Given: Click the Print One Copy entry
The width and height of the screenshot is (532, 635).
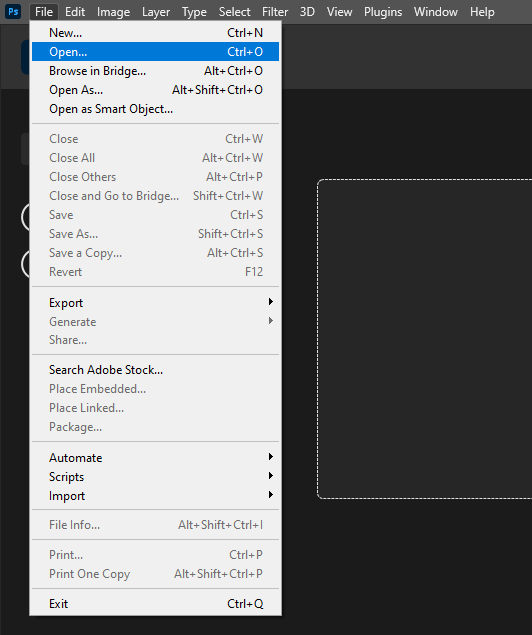Looking at the screenshot, I should pos(155,574).
